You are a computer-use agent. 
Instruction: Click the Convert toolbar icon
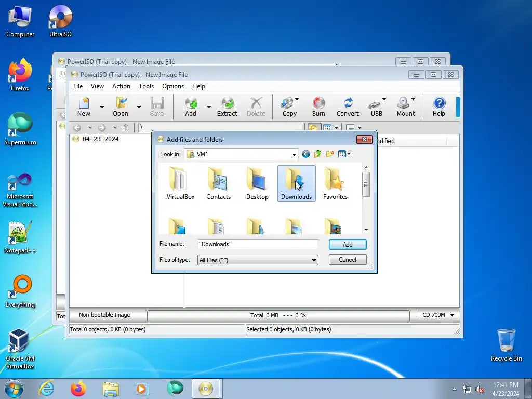348,107
